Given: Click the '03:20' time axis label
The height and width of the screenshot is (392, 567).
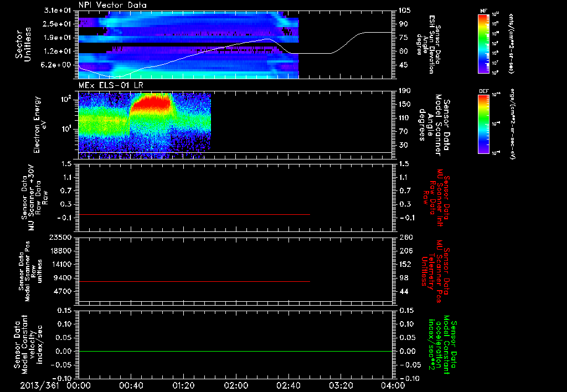Looking at the screenshot, I should [341, 385].
